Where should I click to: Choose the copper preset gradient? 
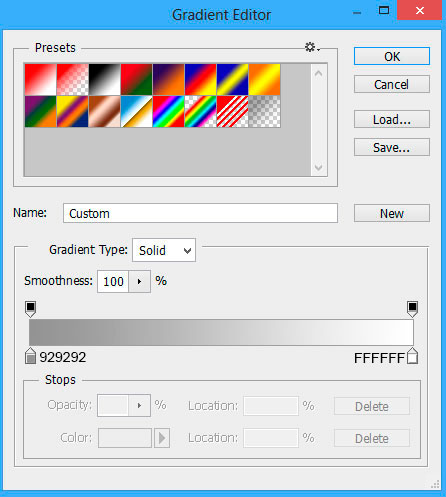point(104,111)
